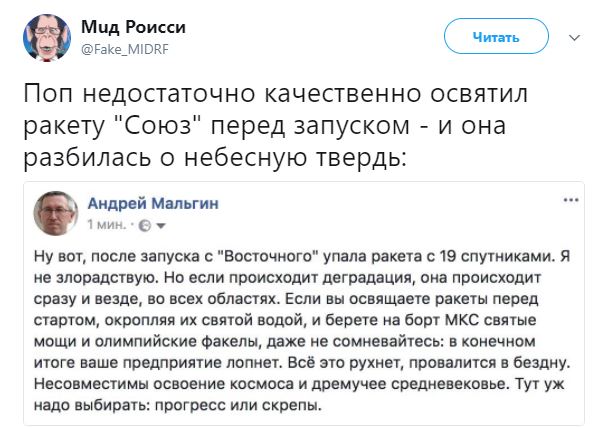Click the tweet's last line небесную твердь
The width and height of the screenshot is (599, 427).
tap(214, 157)
